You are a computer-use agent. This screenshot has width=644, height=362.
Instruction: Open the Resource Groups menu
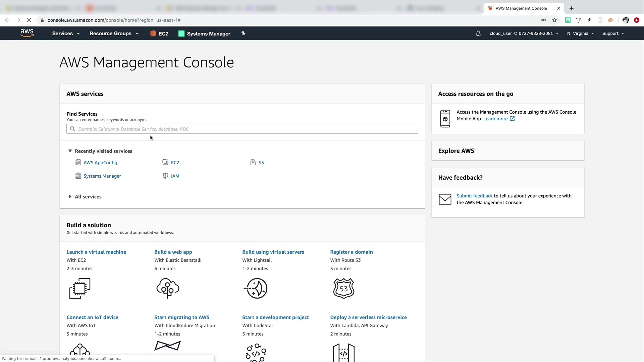click(114, 34)
